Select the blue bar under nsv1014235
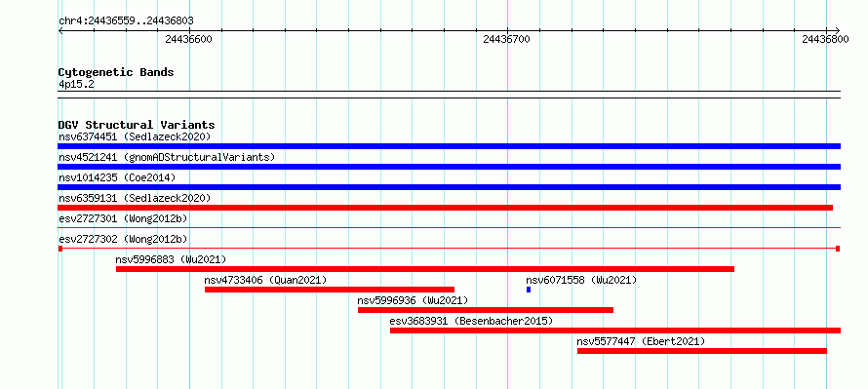This screenshot has height=389, width=868. click(x=449, y=187)
